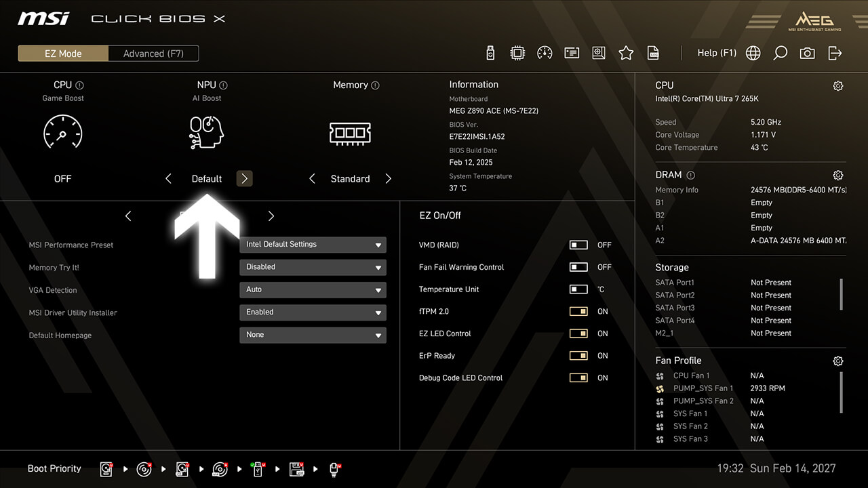
Task: Click the CPU Game Boost gauge button
Action: coord(62,131)
